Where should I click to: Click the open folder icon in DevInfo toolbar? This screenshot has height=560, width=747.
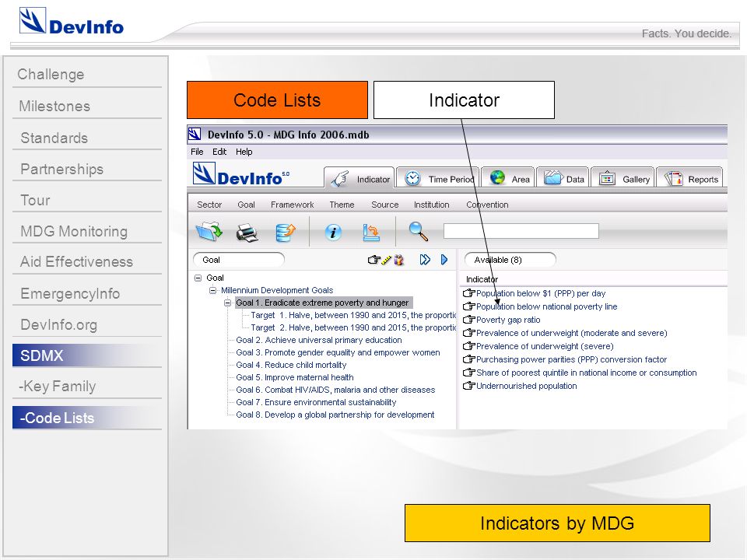[x=209, y=232]
